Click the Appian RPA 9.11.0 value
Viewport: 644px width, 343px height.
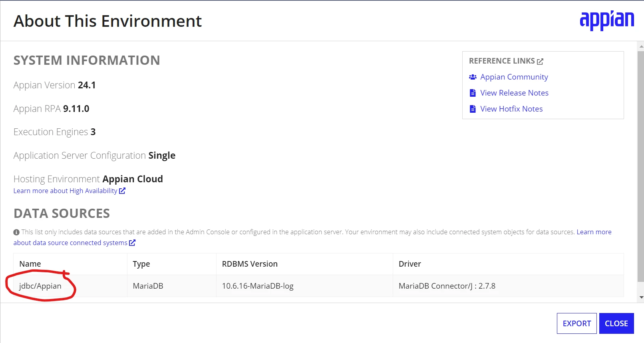point(76,109)
